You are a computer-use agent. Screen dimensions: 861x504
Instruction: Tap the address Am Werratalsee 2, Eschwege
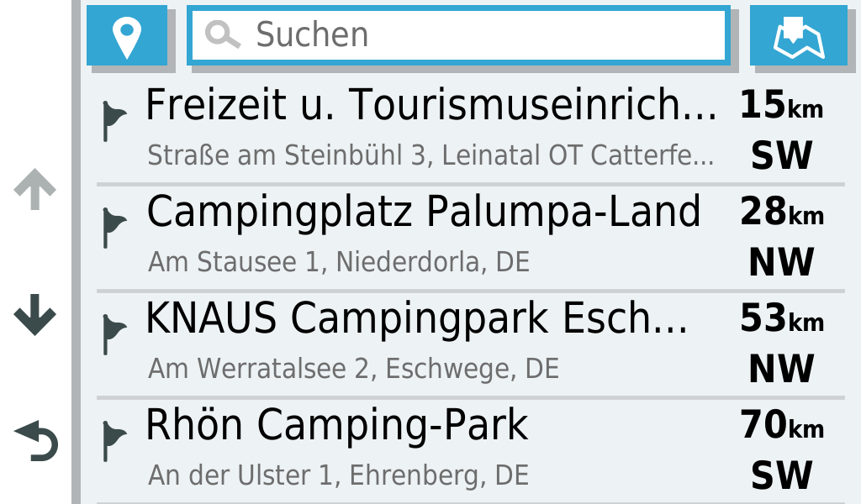tap(353, 369)
